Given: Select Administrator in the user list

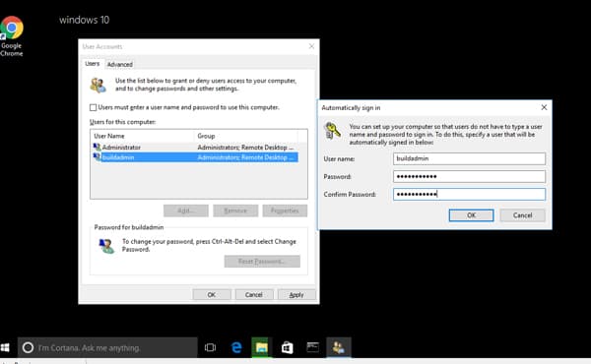Looking at the screenshot, I should point(195,148).
